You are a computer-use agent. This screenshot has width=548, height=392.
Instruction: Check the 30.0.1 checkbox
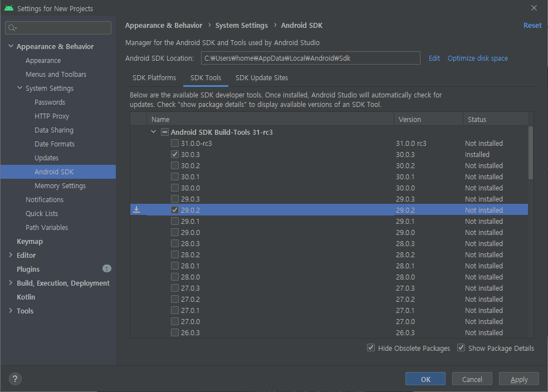click(x=175, y=177)
